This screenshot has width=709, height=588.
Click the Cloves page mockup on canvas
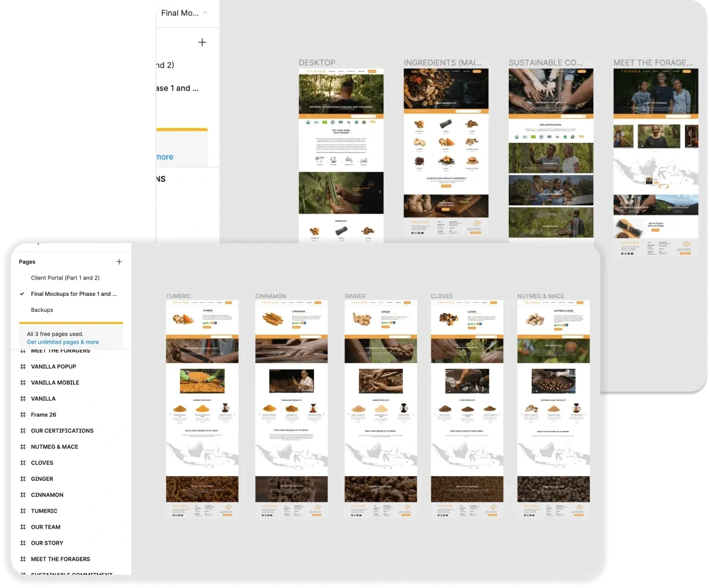[467, 409]
